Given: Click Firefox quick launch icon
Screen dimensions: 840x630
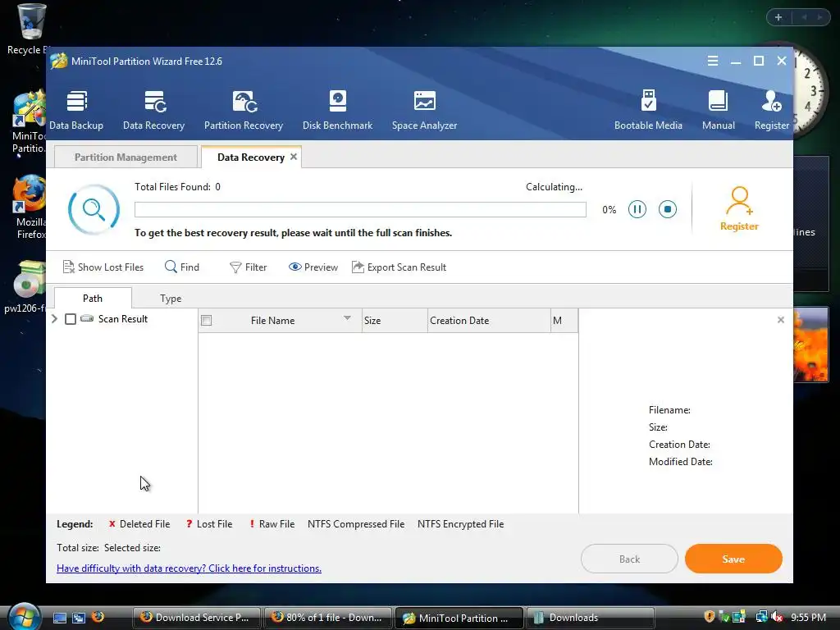Looking at the screenshot, I should [x=98, y=617].
